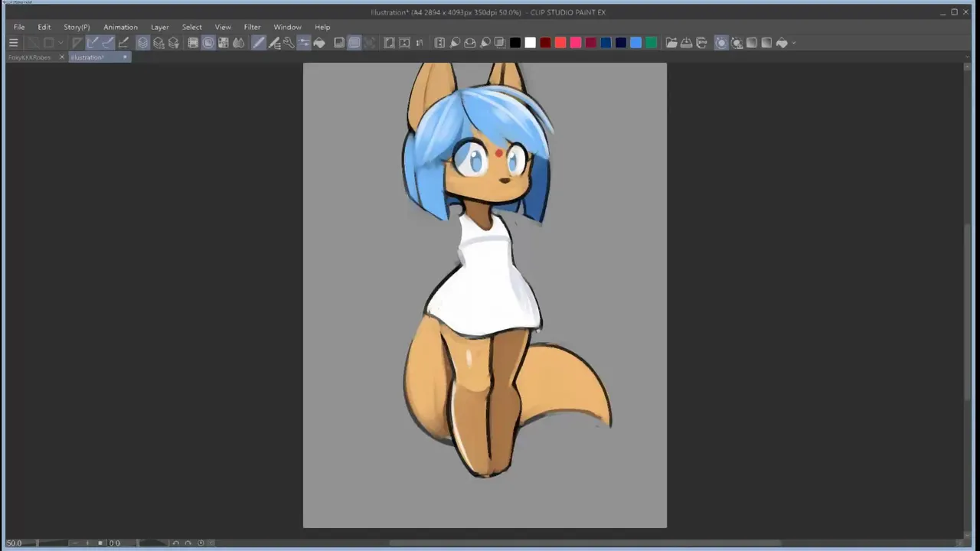
Task: Pick the black color swatch
Action: [x=515, y=43]
